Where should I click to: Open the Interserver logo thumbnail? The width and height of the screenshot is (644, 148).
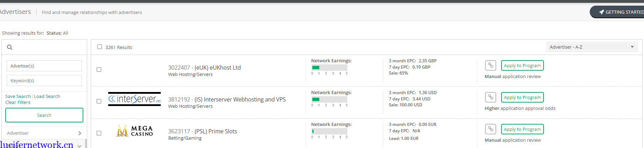pos(134,99)
